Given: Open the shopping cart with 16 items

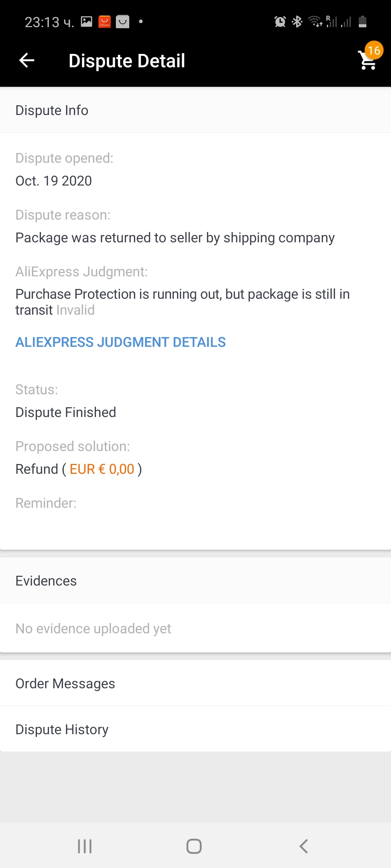Looking at the screenshot, I should tap(367, 61).
